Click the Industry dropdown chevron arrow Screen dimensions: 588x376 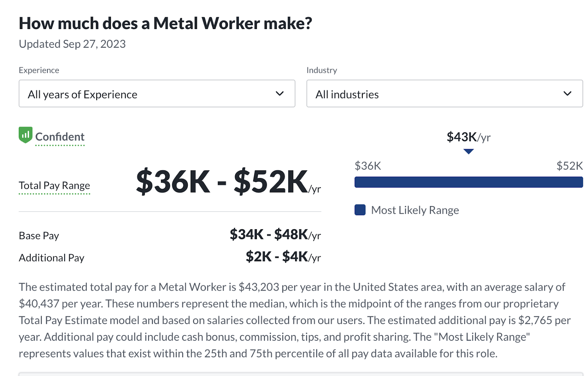pyautogui.click(x=567, y=94)
